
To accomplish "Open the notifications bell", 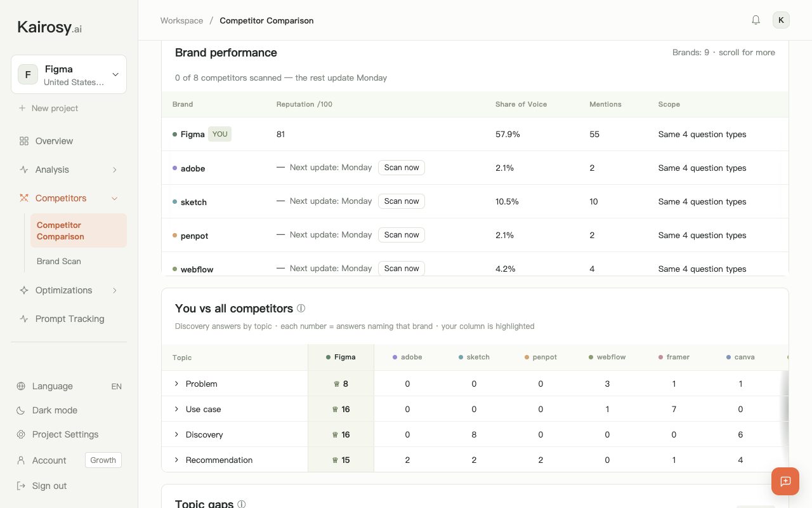I will [x=756, y=20].
